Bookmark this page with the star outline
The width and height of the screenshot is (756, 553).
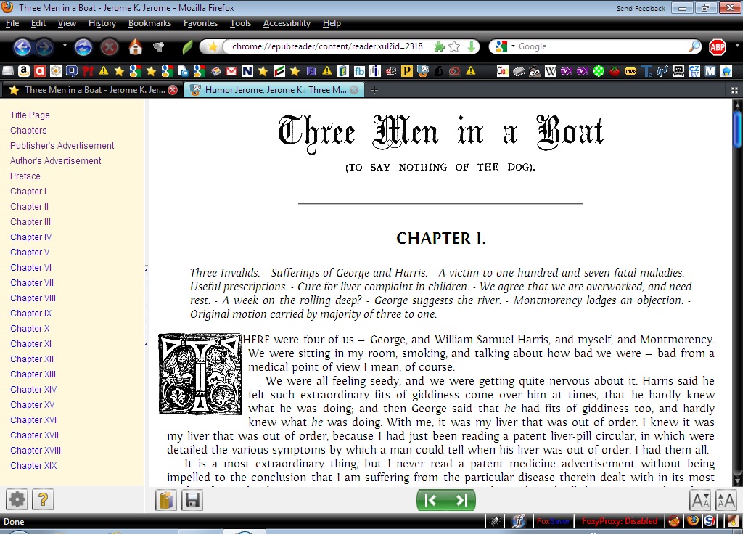(x=454, y=46)
